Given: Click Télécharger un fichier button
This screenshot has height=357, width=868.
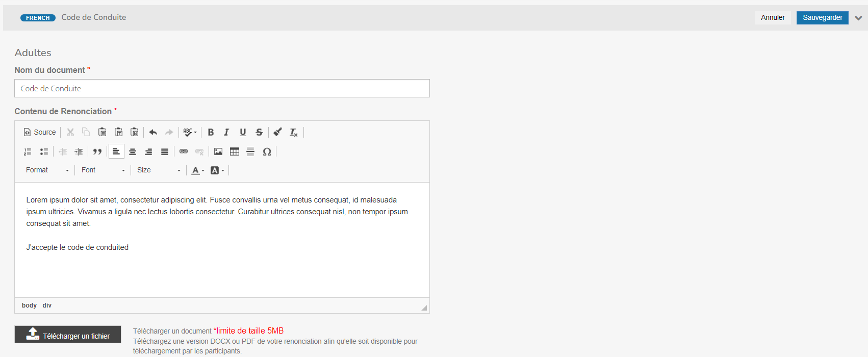Looking at the screenshot, I should (68, 335).
